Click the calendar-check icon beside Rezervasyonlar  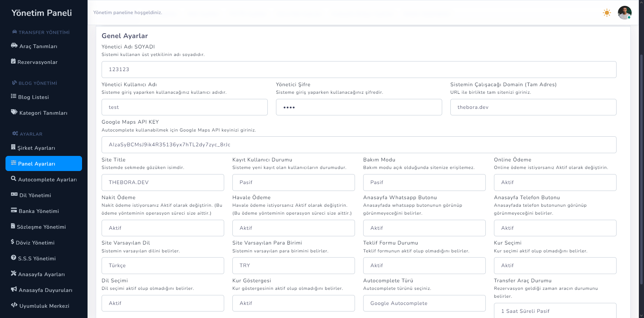(x=13, y=61)
